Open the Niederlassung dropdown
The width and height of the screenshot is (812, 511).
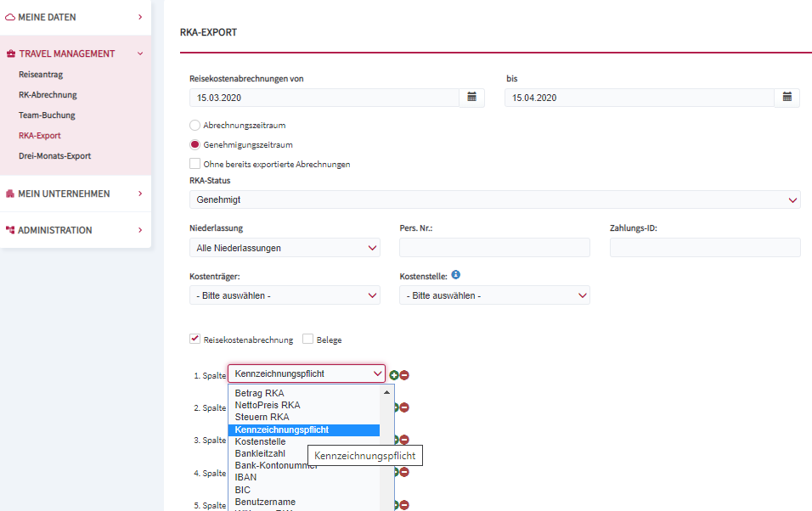[x=285, y=248]
